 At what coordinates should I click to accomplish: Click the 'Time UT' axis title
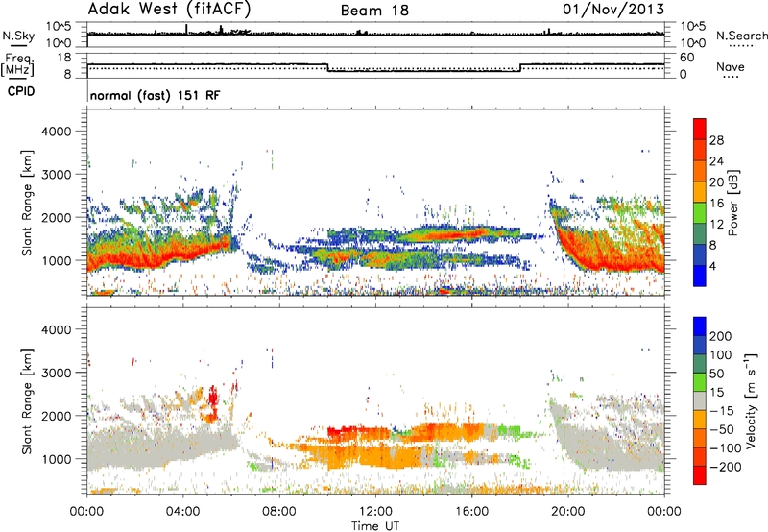(375, 526)
